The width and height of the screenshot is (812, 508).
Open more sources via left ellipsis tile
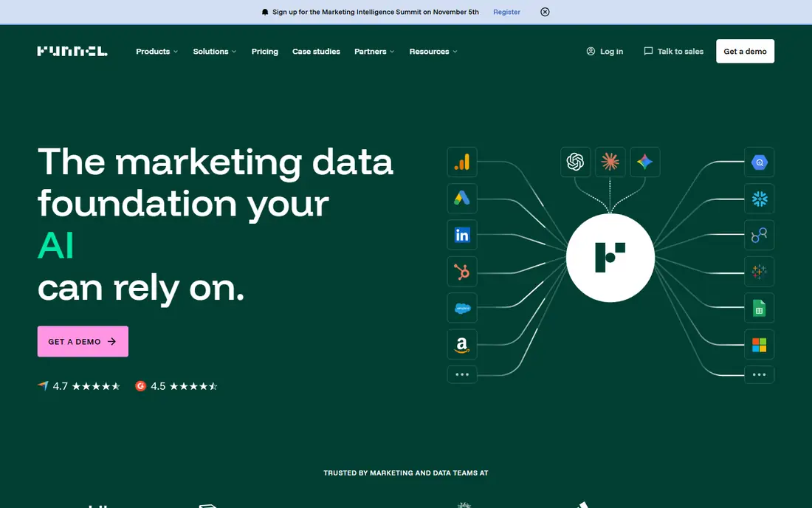[462, 374]
